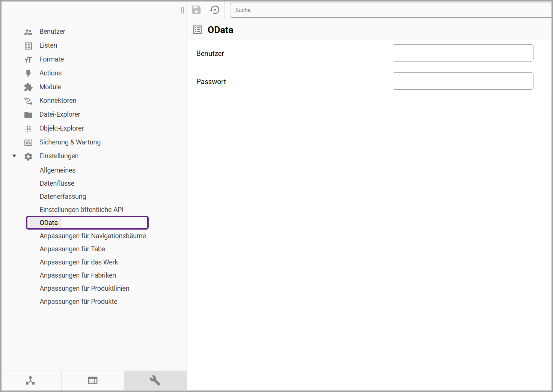
Task: Select Anpassungen für Navigationsbäume
Action: click(93, 236)
